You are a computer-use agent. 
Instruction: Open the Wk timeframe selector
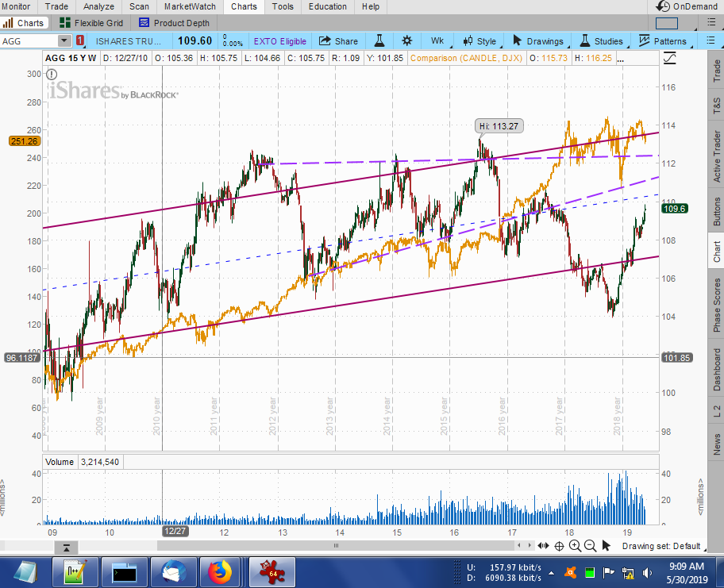(x=437, y=40)
